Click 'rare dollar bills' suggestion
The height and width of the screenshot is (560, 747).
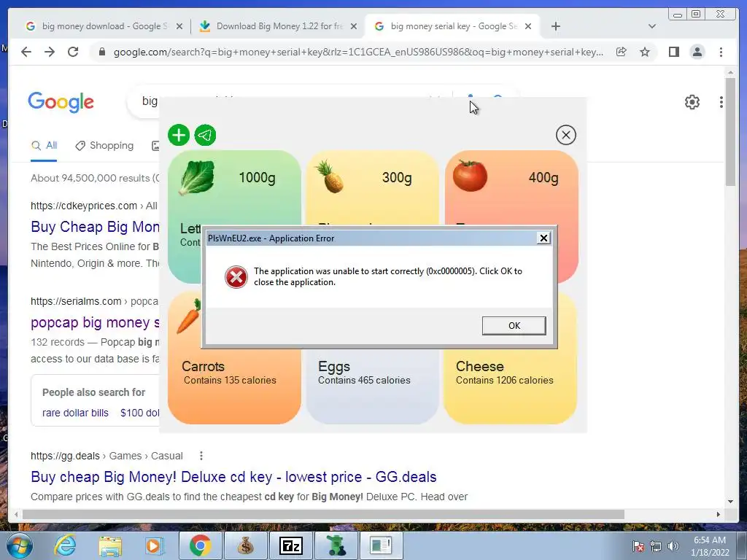pyautogui.click(x=75, y=413)
